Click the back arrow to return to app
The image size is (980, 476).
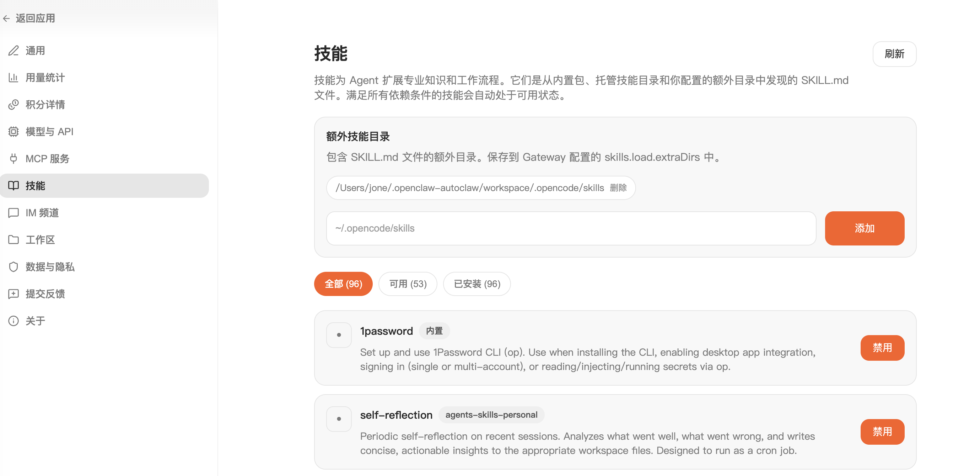pos(6,18)
